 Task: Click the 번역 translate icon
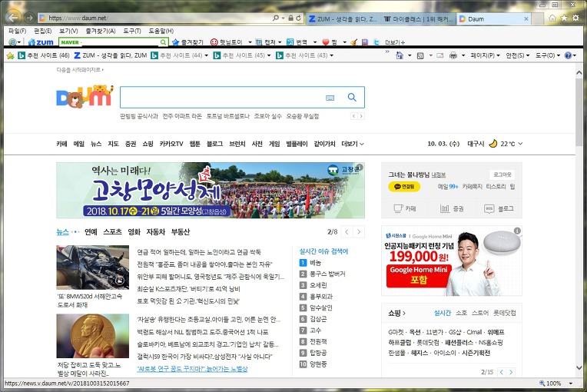click(x=290, y=42)
